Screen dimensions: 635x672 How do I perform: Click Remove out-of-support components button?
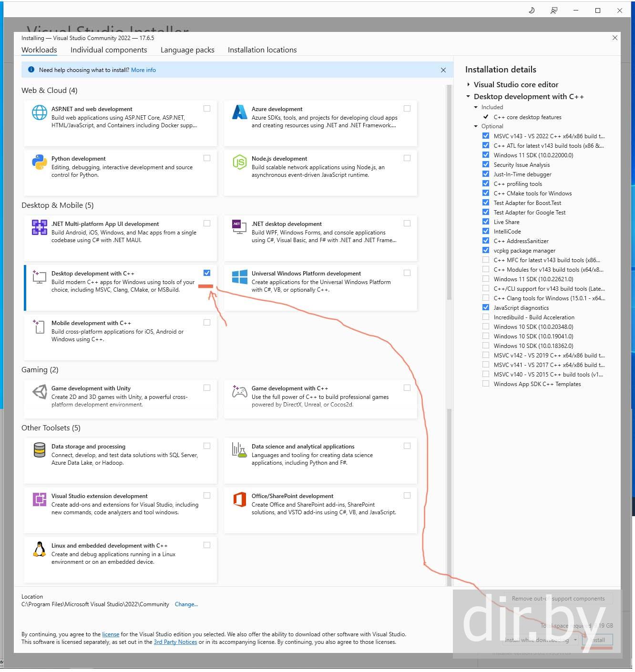tap(558, 599)
